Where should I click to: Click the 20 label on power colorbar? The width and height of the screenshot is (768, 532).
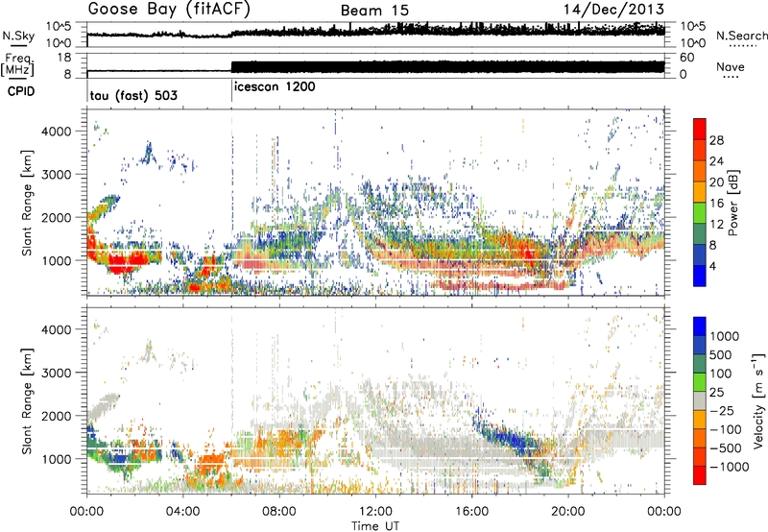(716, 182)
